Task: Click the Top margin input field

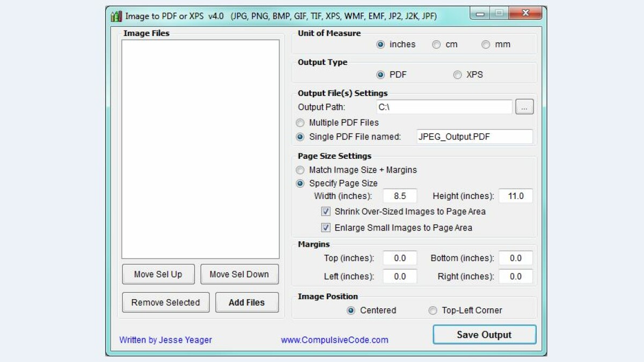Action: [x=400, y=258]
